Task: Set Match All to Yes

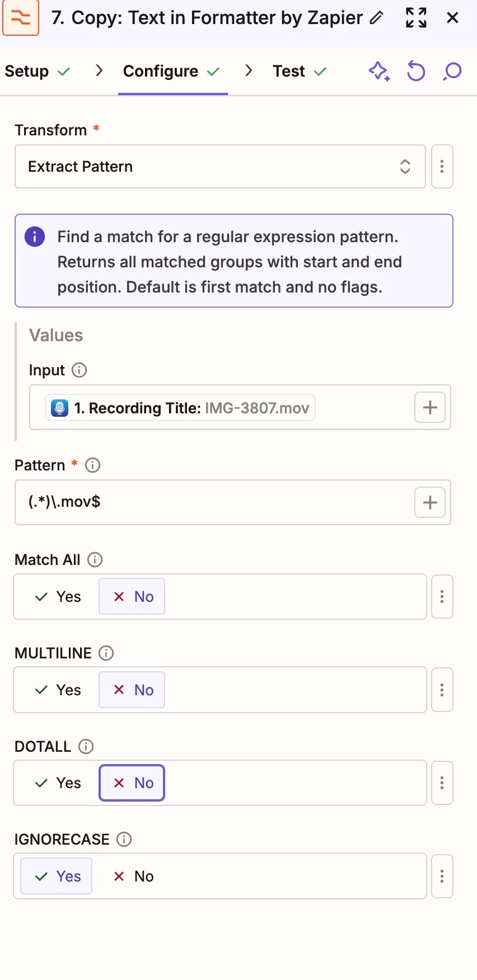Action: [x=57, y=597]
